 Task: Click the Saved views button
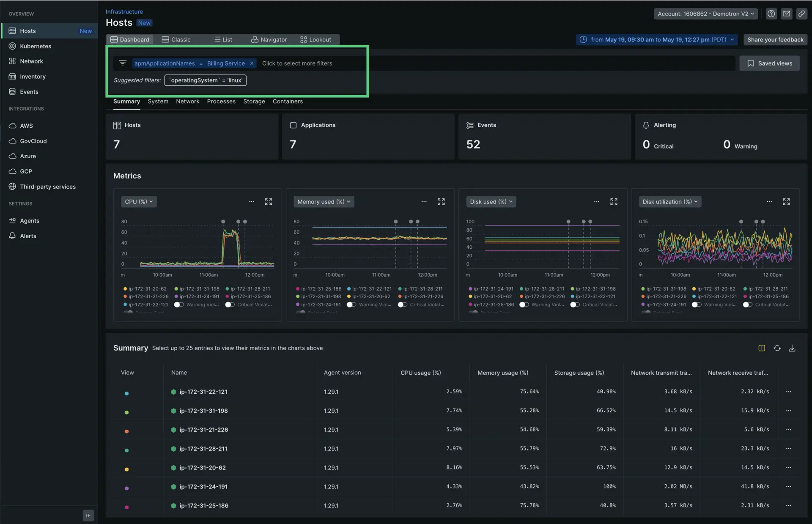[x=769, y=63]
